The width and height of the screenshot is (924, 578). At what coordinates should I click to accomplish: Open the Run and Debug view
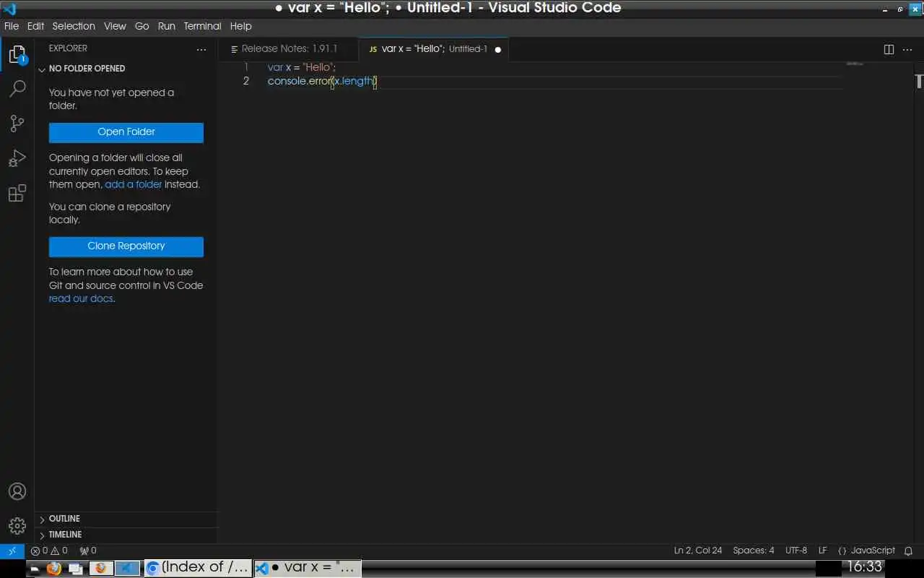[17, 158]
